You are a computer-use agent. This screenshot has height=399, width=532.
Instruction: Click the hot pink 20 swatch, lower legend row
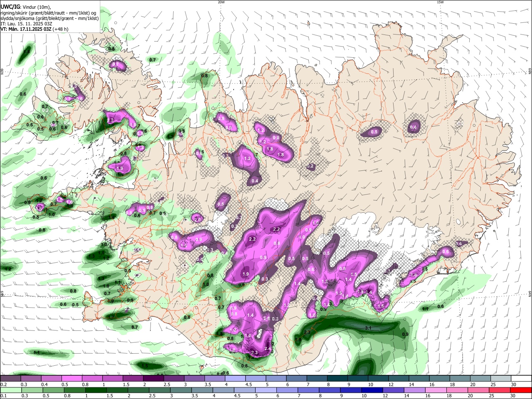click(478, 390)
